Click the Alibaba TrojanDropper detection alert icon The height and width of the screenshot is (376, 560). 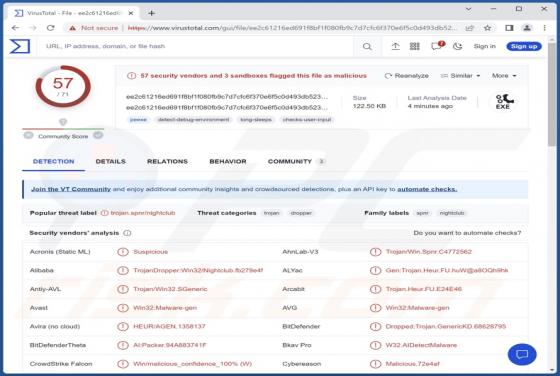point(123,270)
